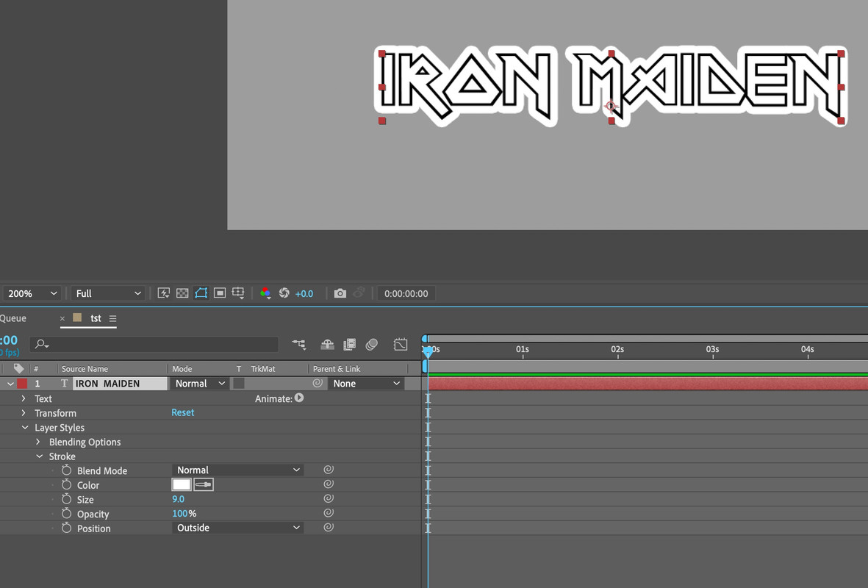Toggle Frame Blending filmstrip icon
This screenshot has height=588, width=868.
click(349, 345)
